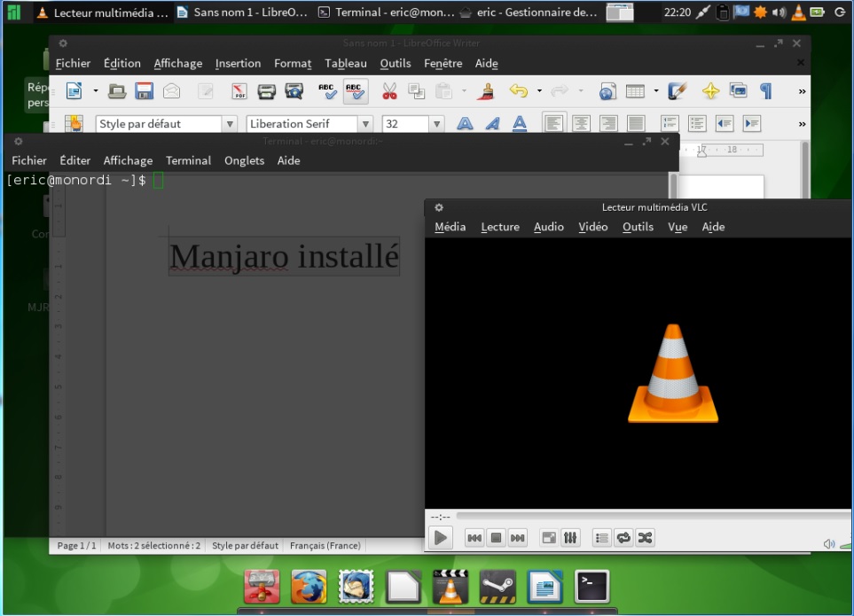Show Draw functions pencil icon
Screen dimensions: 854x616
(677, 91)
